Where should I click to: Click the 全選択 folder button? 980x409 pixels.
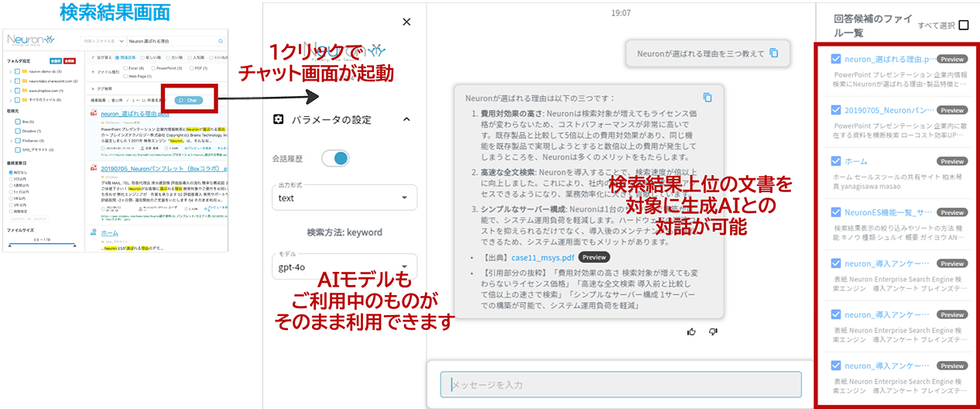pyautogui.click(x=55, y=60)
